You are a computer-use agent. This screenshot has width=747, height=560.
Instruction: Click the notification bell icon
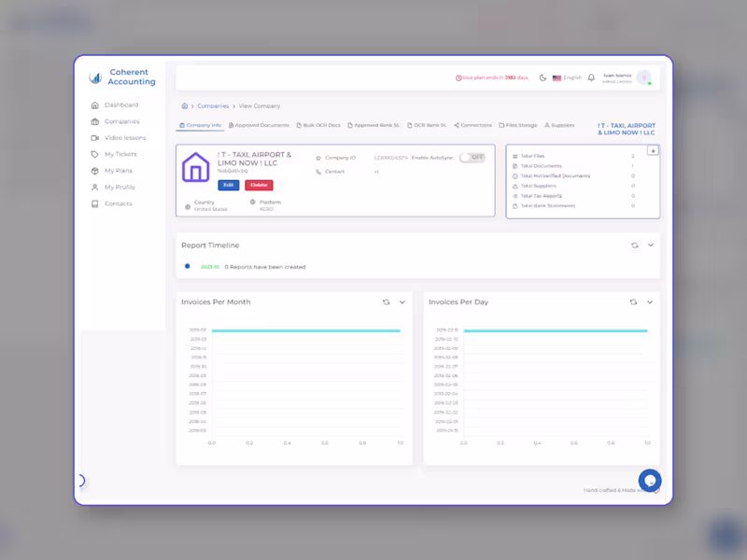pyautogui.click(x=591, y=77)
